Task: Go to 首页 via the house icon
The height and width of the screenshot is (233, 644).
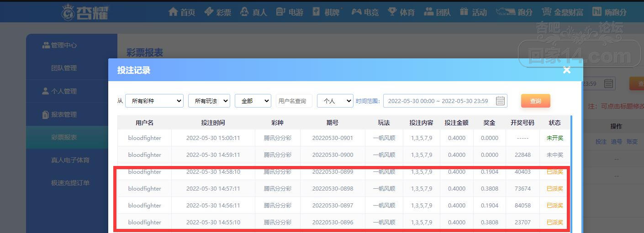Action: pos(173,12)
